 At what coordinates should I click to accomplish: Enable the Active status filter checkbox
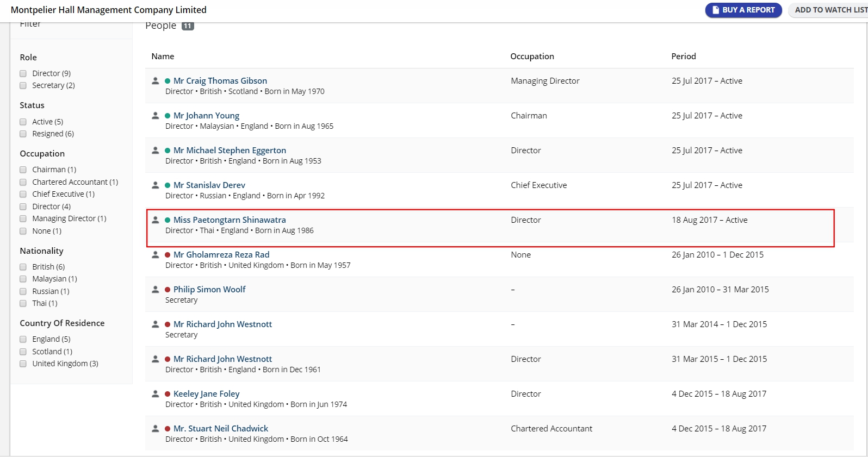point(23,122)
